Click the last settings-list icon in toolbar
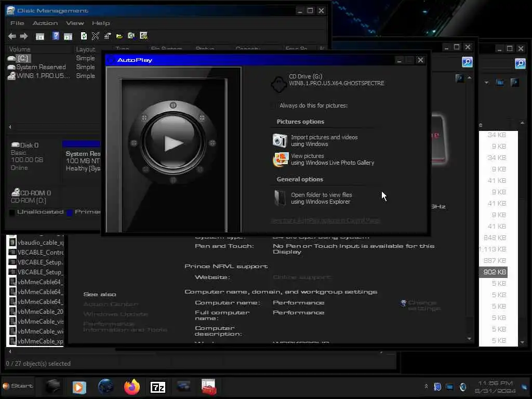 [x=143, y=36]
